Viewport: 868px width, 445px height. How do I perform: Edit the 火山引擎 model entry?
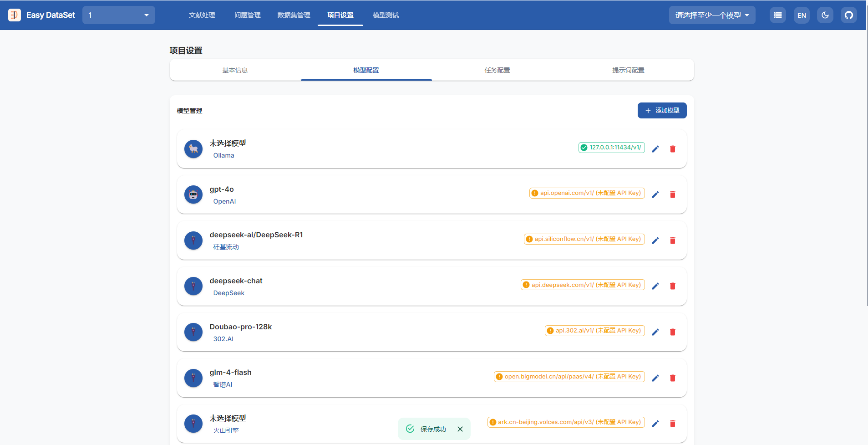[655, 424]
